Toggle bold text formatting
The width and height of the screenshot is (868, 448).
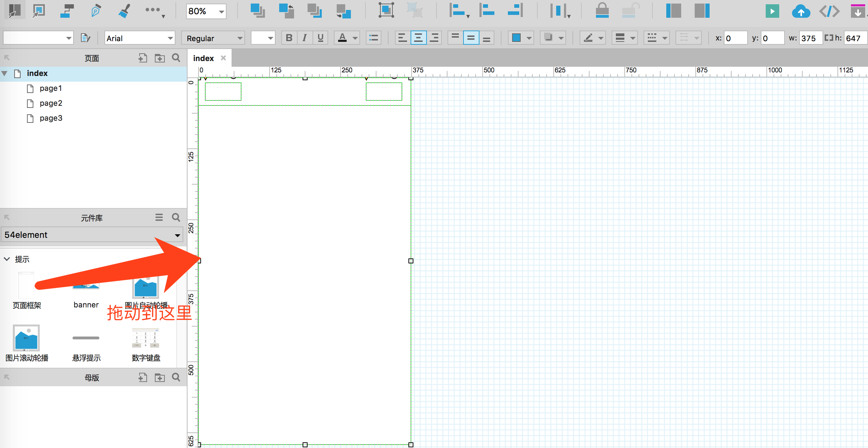pyautogui.click(x=289, y=38)
